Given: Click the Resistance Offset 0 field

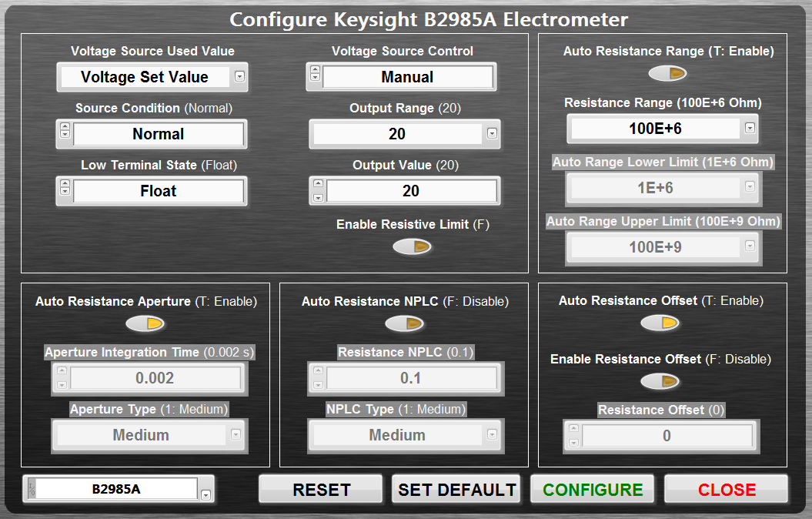Looking at the screenshot, I should [667, 435].
